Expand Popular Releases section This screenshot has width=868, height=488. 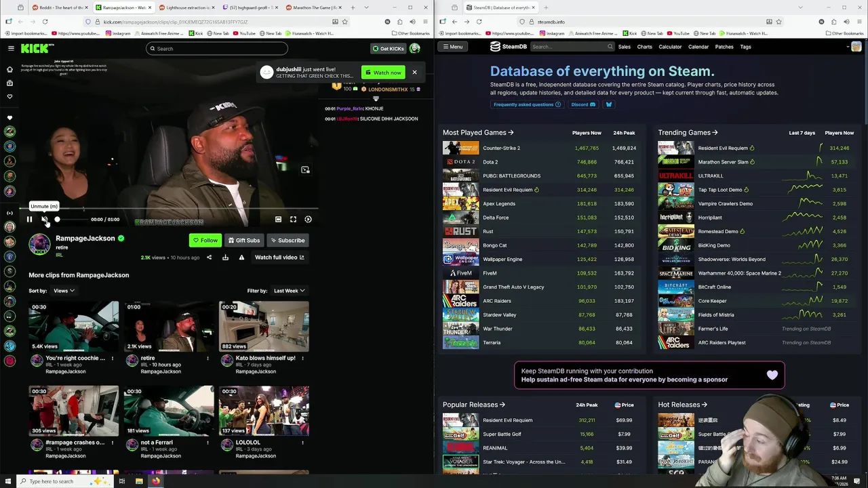click(x=474, y=405)
